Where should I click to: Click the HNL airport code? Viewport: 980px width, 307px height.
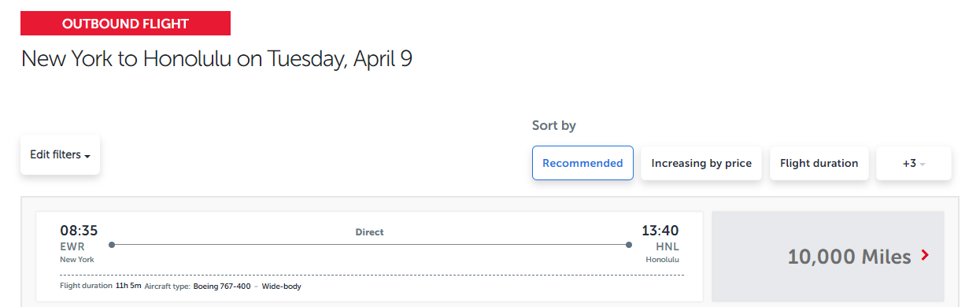pos(667,246)
